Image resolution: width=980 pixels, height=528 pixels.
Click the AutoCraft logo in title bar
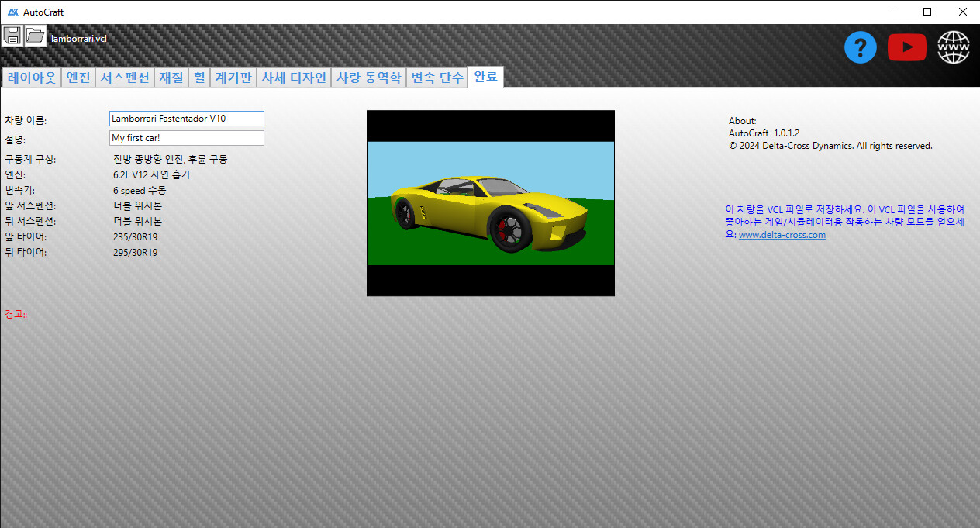12,12
